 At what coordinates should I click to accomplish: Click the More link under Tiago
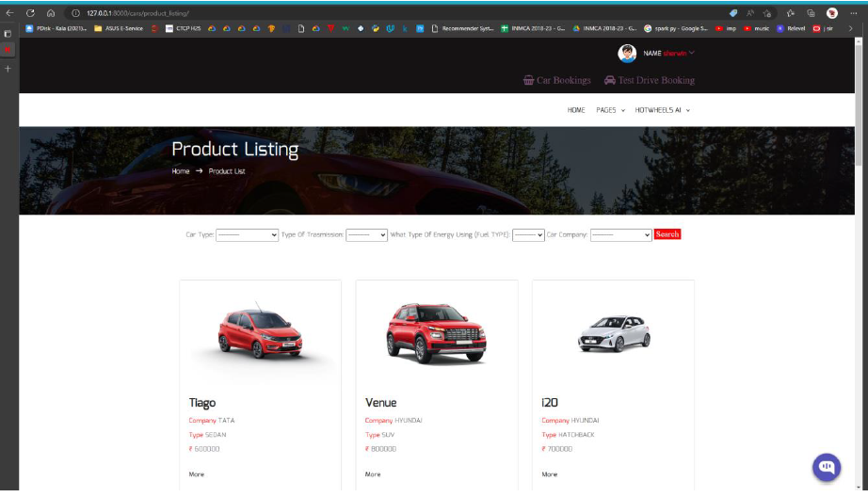click(196, 474)
